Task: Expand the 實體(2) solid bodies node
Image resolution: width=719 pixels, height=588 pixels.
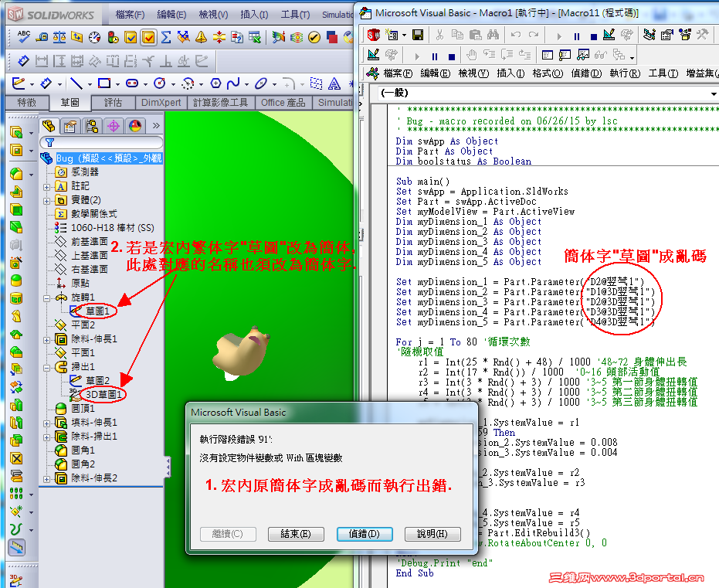Action: tap(47, 201)
